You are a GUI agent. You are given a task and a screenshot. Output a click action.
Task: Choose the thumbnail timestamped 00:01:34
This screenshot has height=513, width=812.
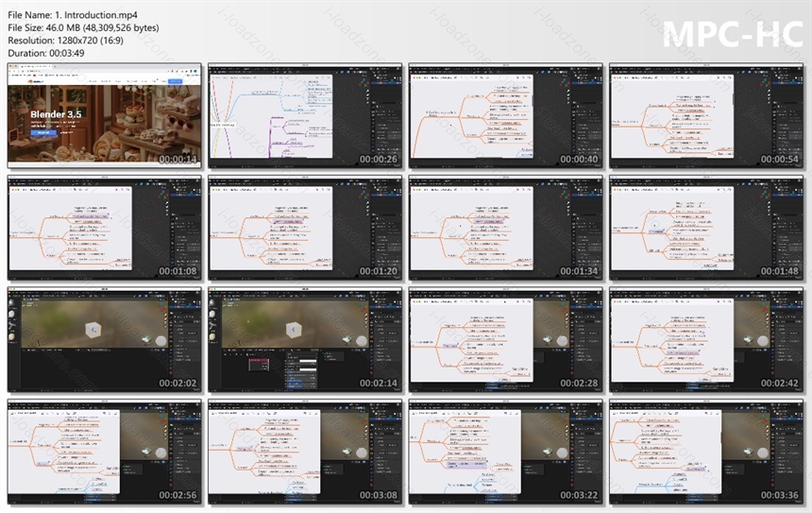coord(505,228)
